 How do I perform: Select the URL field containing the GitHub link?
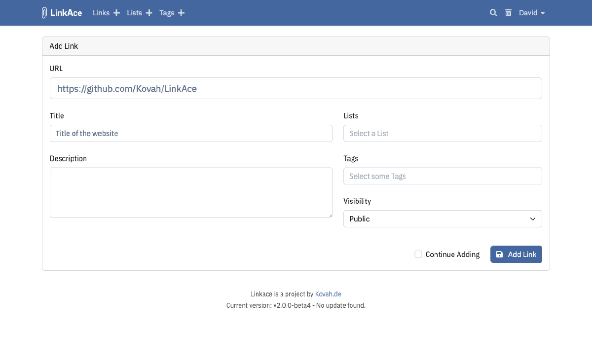click(x=296, y=88)
